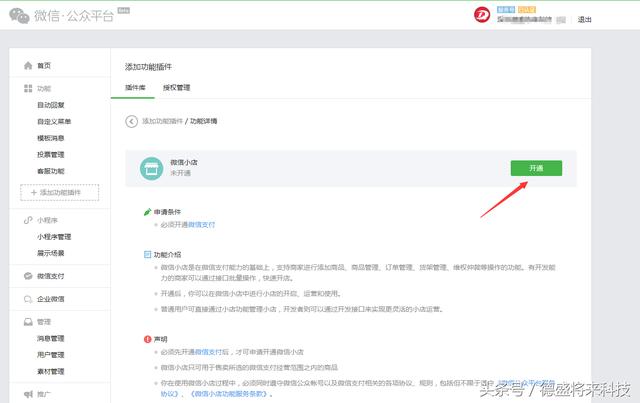Switch to the 授权管理 tab
This screenshot has width=640, height=403.
177,88
